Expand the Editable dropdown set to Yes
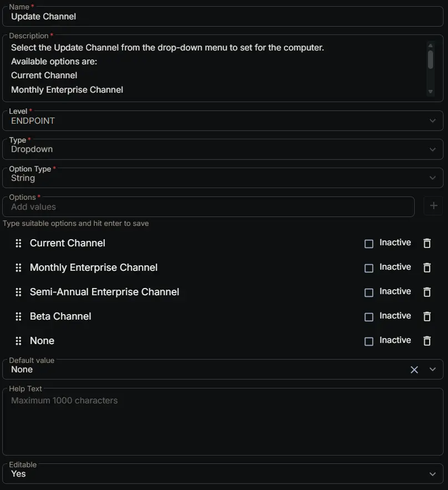This screenshot has height=490, width=448. pyautogui.click(x=222, y=474)
